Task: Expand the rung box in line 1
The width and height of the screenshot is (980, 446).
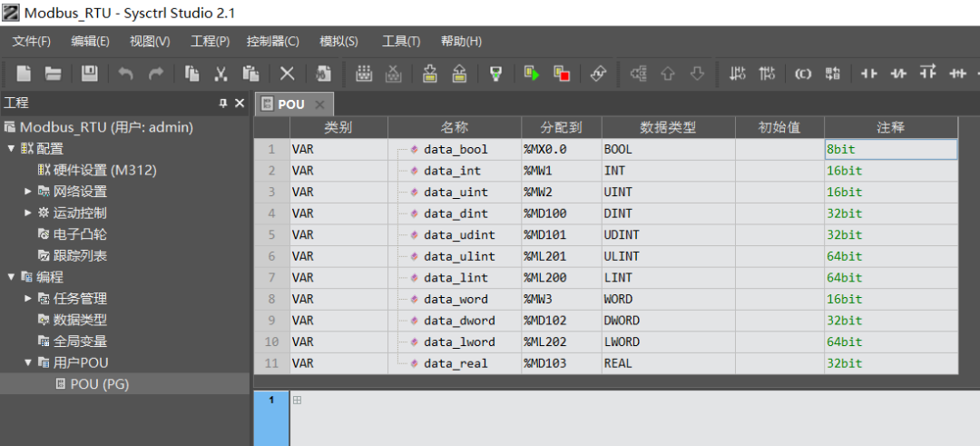Action: (x=297, y=401)
